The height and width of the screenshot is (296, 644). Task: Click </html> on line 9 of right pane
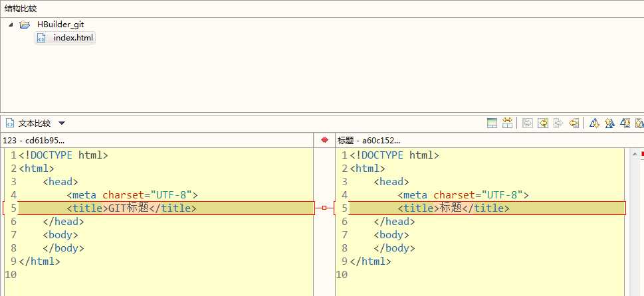tap(370, 261)
